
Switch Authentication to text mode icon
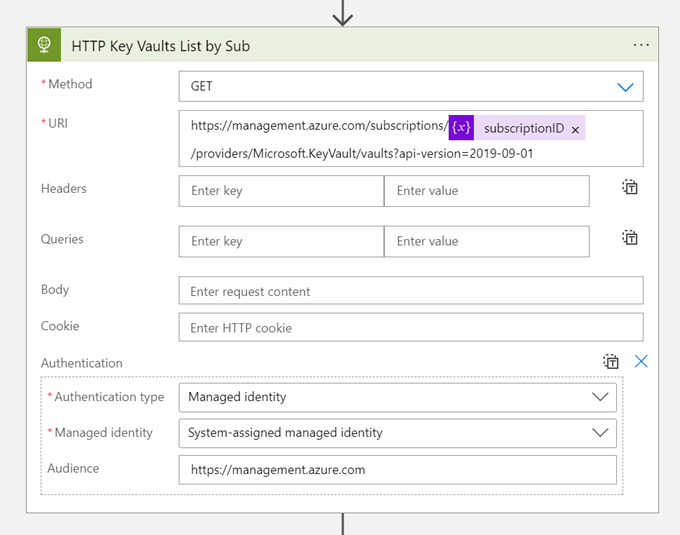(611, 362)
